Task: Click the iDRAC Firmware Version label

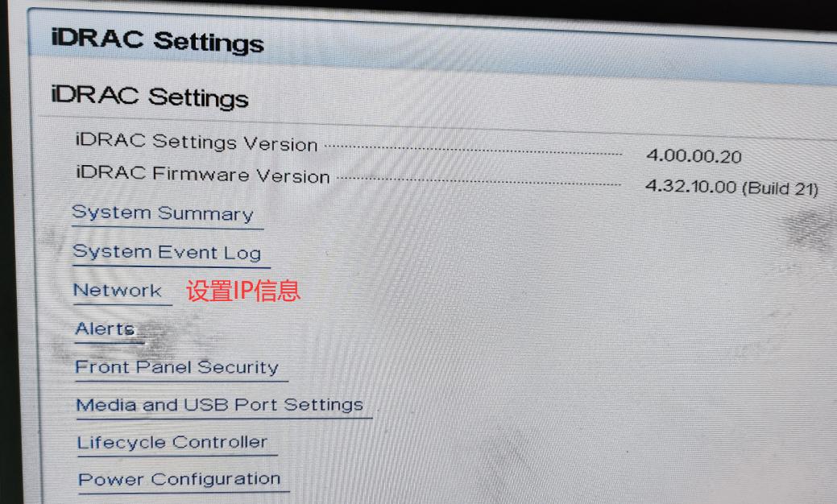Action: coord(203,175)
